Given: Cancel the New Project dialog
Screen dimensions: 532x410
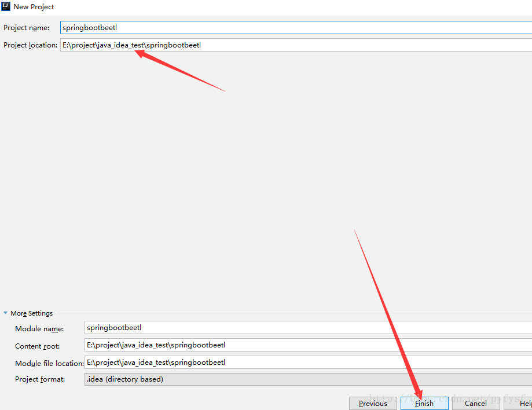Looking at the screenshot, I should (x=476, y=403).
